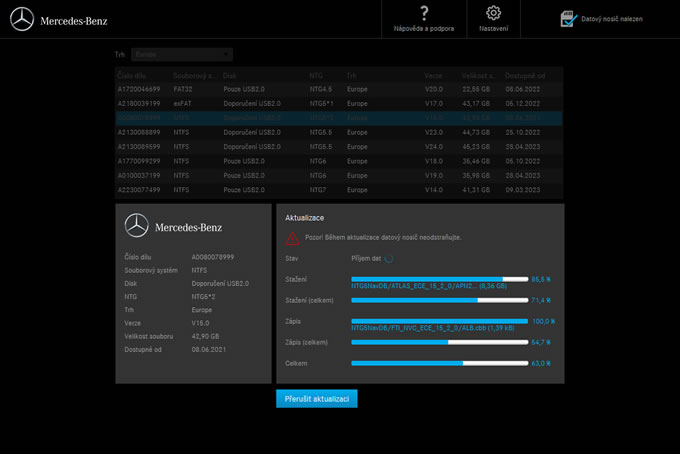680x454 pixels.
Task: Select the highlighted row in the table
Action: 339,118
